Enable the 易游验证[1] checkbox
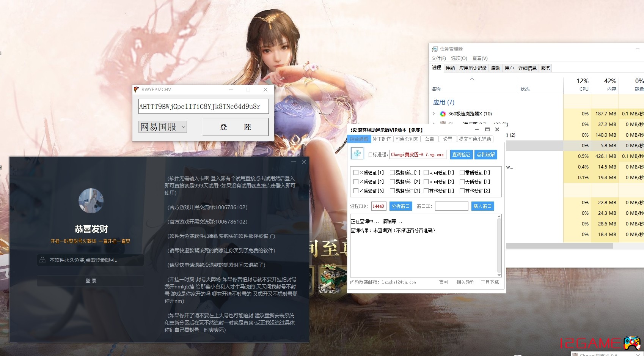The height and width of the screenshot is (356, 644). 392,173
